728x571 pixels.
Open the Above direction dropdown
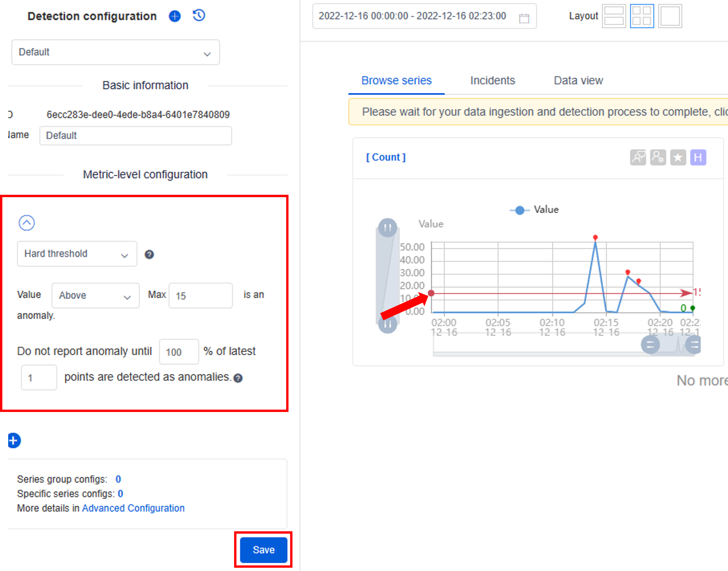95,296
